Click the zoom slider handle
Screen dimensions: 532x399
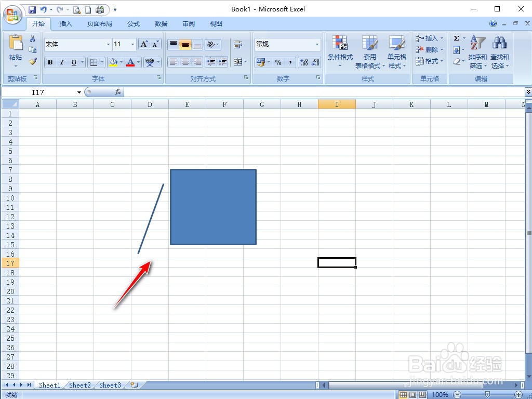point(487,394)
